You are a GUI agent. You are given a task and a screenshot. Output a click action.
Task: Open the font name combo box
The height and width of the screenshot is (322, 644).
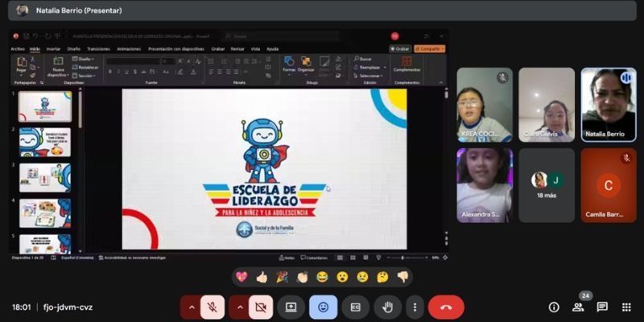[133, 61]
